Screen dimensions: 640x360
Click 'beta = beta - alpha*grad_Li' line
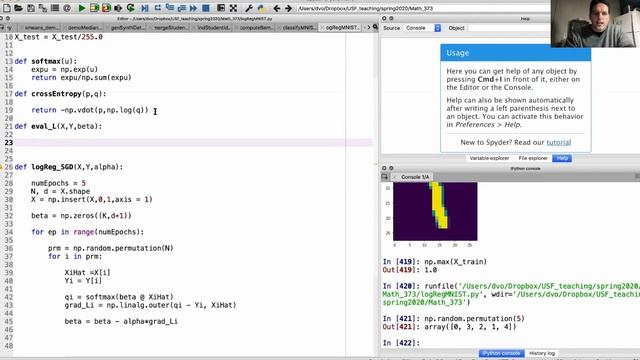click(x=121, y=322)
